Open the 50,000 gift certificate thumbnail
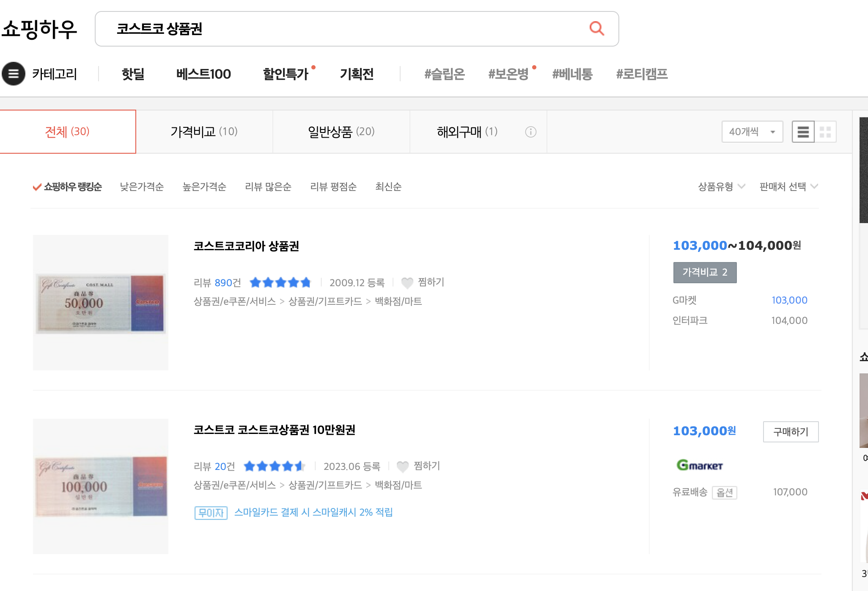Screen dimensions: 868x591 click(x=101, y=303)
